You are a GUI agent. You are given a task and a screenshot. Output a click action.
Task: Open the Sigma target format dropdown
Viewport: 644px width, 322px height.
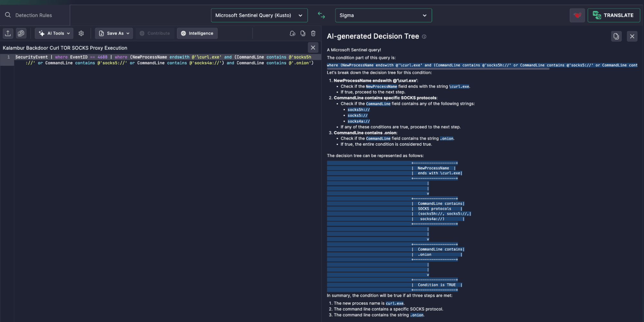click(383, 15)
